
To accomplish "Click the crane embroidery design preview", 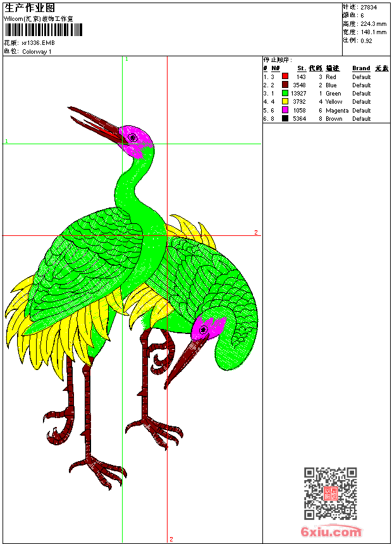I will (x=131, y=299).
